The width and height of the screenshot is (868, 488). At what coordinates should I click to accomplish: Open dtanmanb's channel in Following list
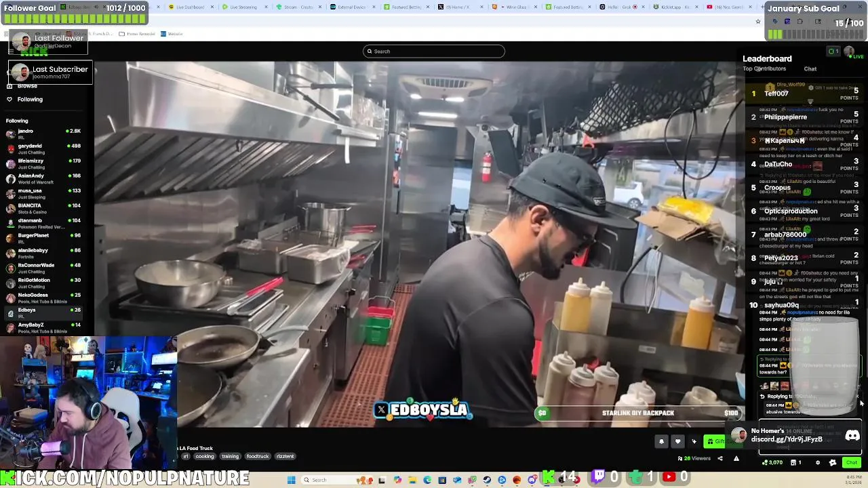coord(43,223)
